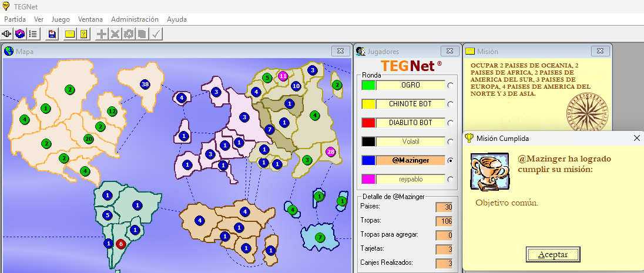Click the territory token with 38 troops

pyautogui.click(x=145, y=85)
